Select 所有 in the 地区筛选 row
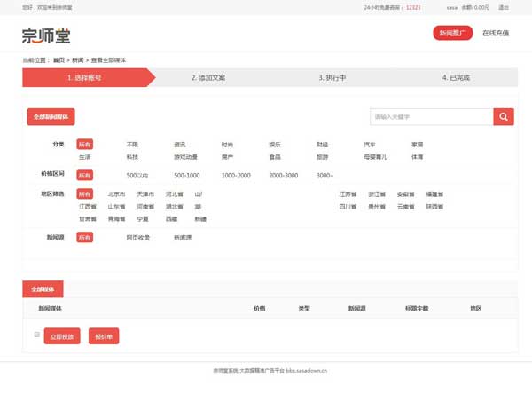Viewport: 532px width, 402px height. (x=85, y=193)
